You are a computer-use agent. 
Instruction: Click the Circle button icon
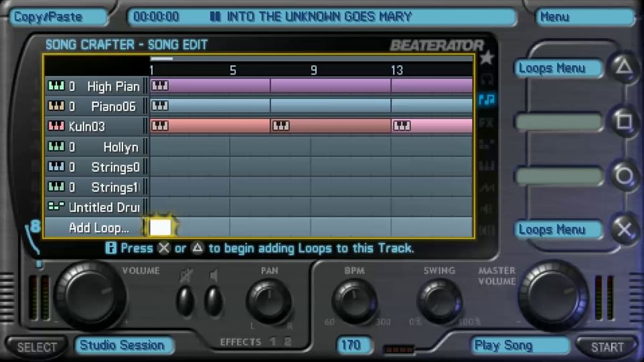(624, 176)
